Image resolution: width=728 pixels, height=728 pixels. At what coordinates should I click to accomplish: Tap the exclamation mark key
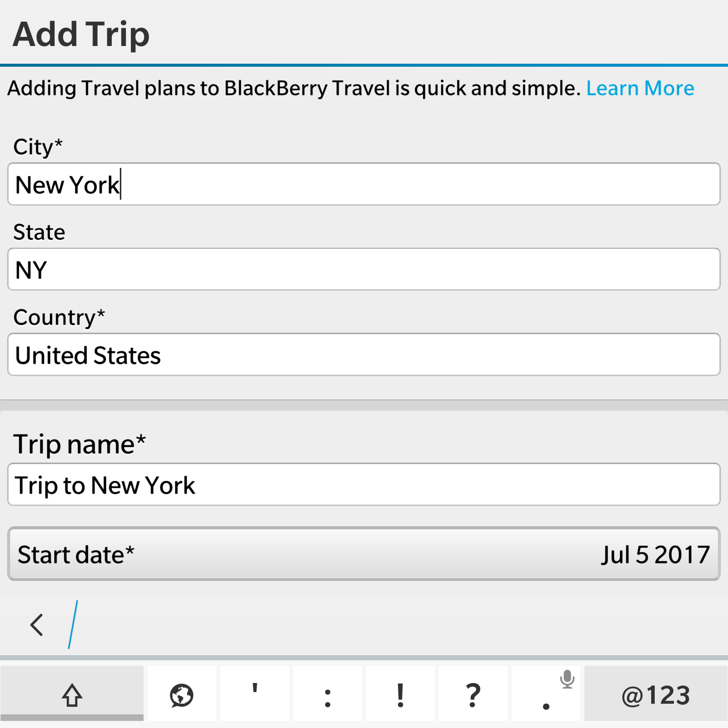click(x=400, y=695)
